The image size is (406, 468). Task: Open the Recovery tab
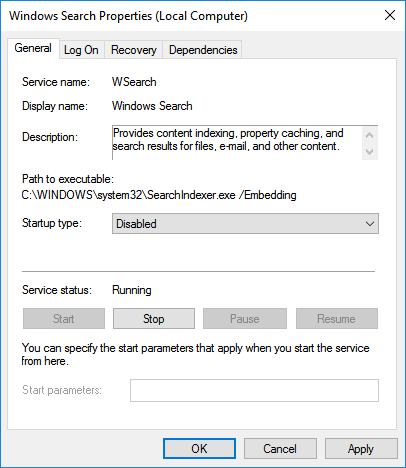tap(134, 50)
